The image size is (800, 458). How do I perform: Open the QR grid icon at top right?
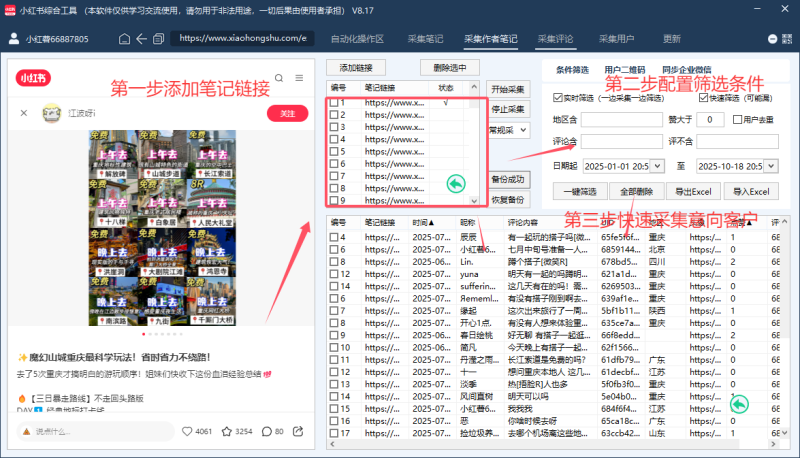click(787, 39)
